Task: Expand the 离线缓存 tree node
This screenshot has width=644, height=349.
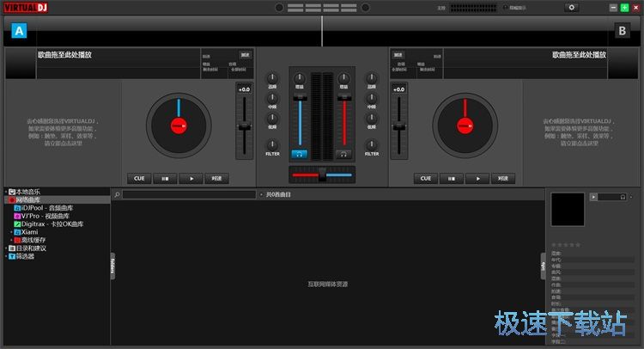Action: click(x=11, y=240)
